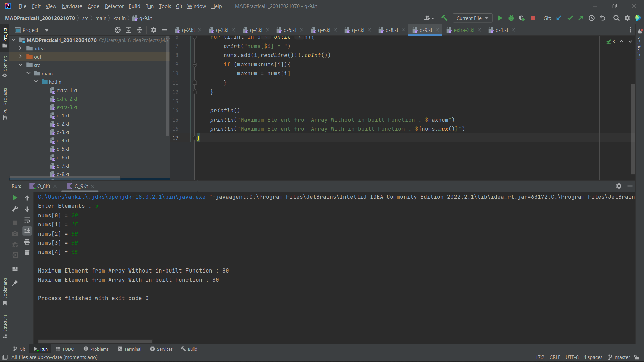The height and width of the screenshot is (362, 644).
Task: Expand the out folder
Action: click(20, 57)
